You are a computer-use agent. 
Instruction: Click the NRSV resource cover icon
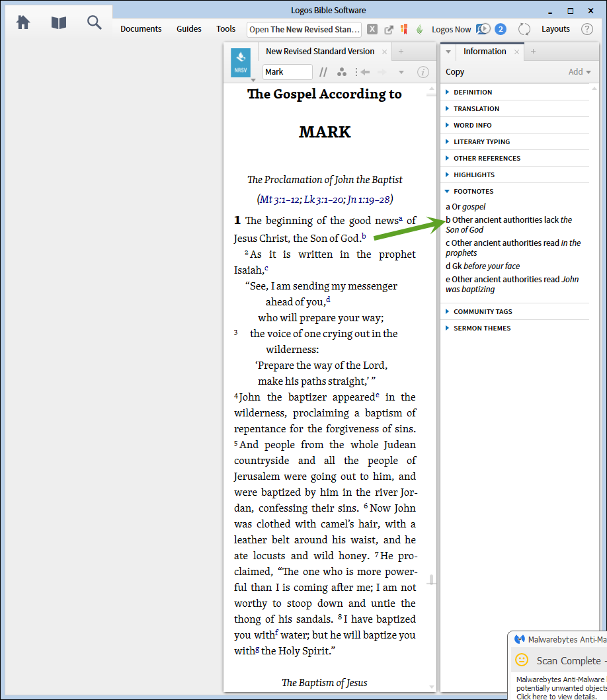pyautogui.click(x=240, y=63)
